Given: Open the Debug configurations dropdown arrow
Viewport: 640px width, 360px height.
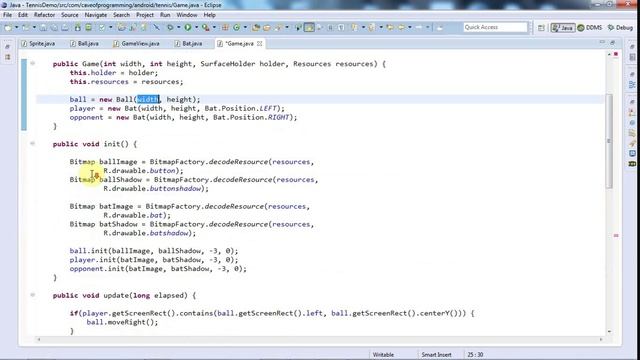Looking at the screenshot, I should point(179,28).
